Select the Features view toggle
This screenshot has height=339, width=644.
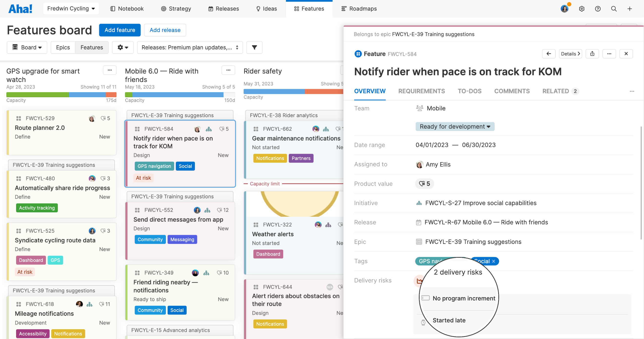(x=91, y=47)
